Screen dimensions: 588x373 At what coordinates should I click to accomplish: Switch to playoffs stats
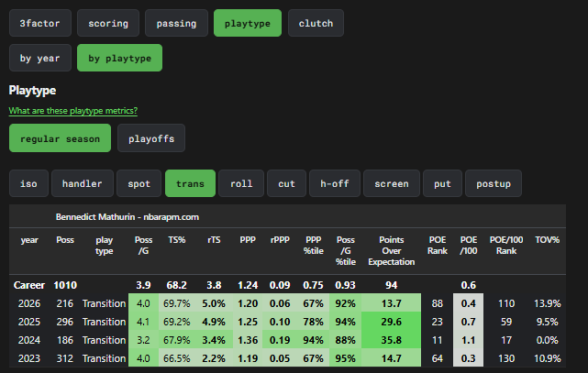tap(151, 138)
